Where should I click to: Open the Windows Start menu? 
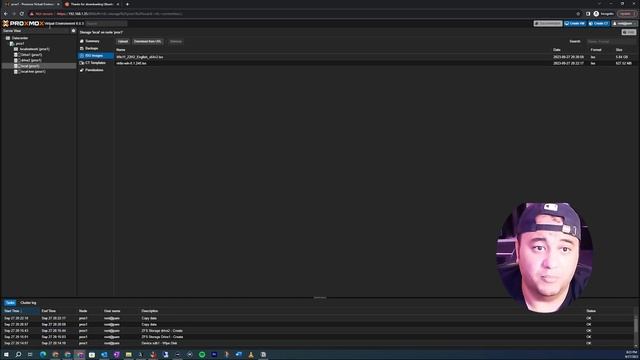click(6, 355)
